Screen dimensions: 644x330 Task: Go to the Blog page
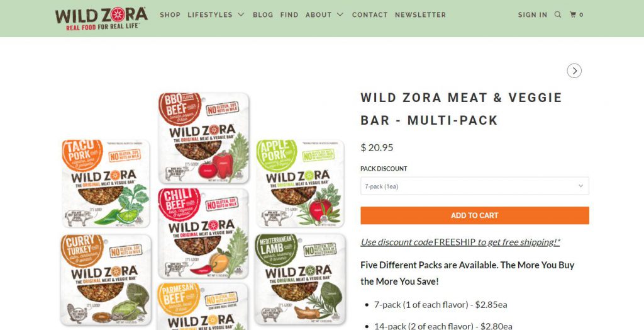263,15
